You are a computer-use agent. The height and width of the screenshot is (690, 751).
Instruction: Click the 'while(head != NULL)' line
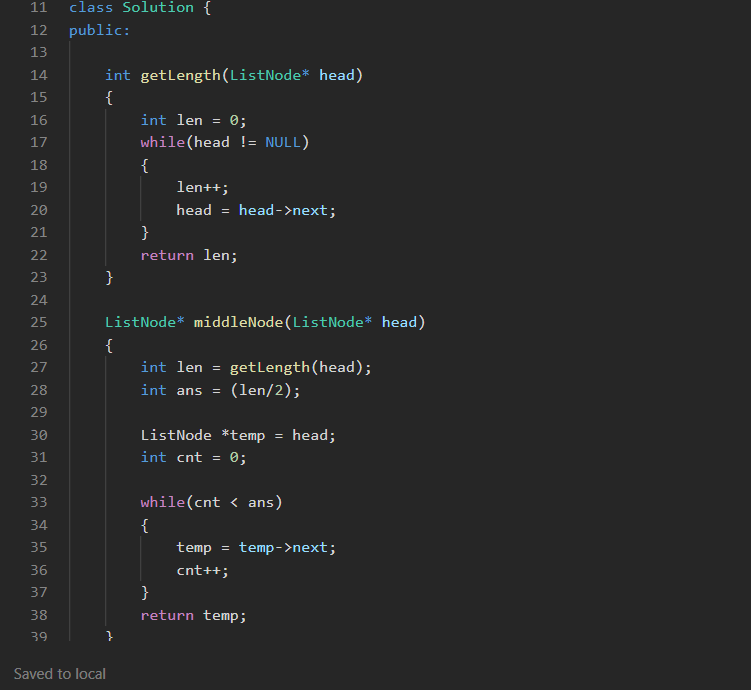click(x=225, y=143)
